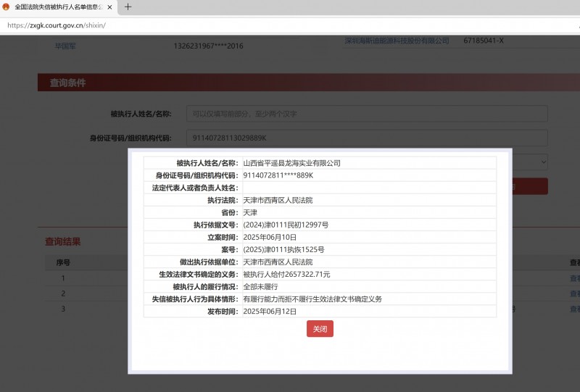
Task: Open the 查看 link for result row 2
Action: (x=574, y=293)
